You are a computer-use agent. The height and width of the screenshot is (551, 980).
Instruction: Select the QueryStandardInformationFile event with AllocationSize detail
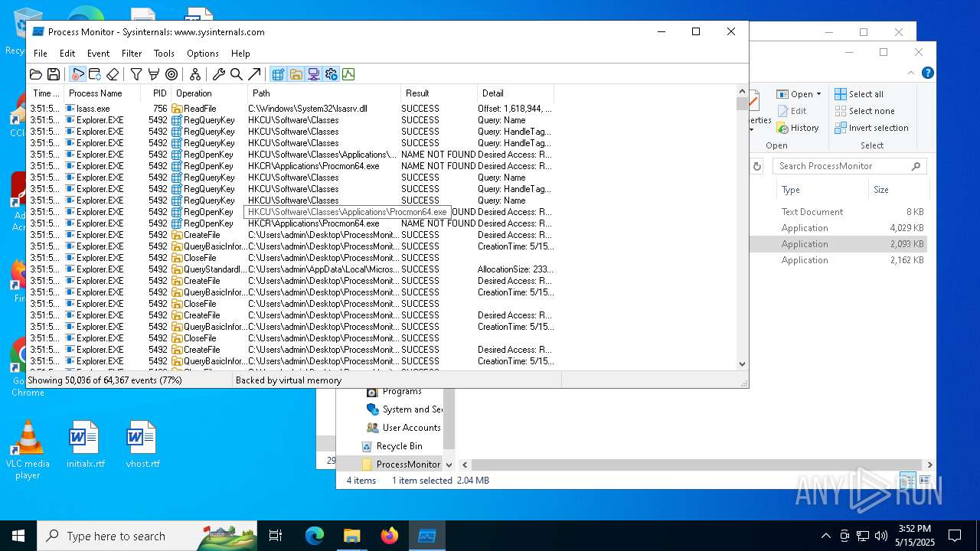pos(291,269)
